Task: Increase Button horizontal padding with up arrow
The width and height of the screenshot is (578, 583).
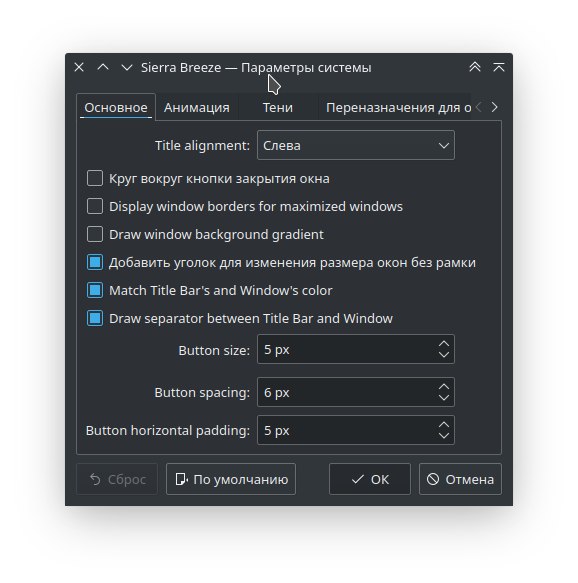Action: (x=444, y=425)
